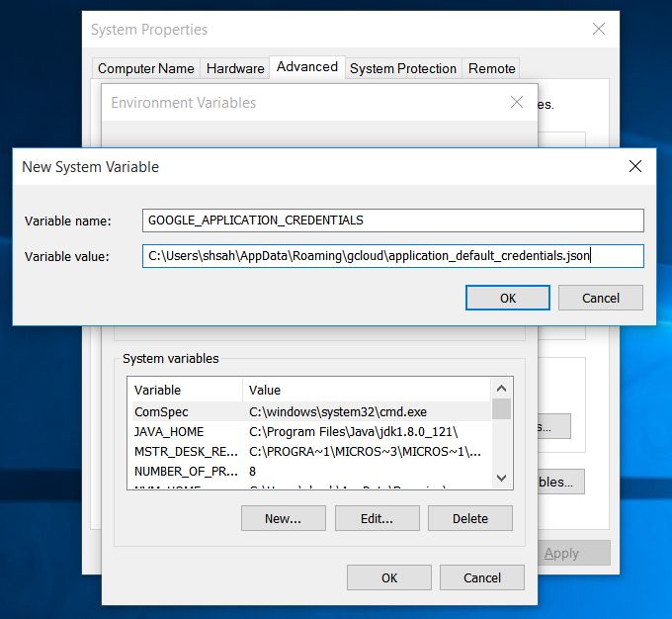This screenshot has width=672, height=619.
Task: Click the Value column header
Action: pos(367,390)
